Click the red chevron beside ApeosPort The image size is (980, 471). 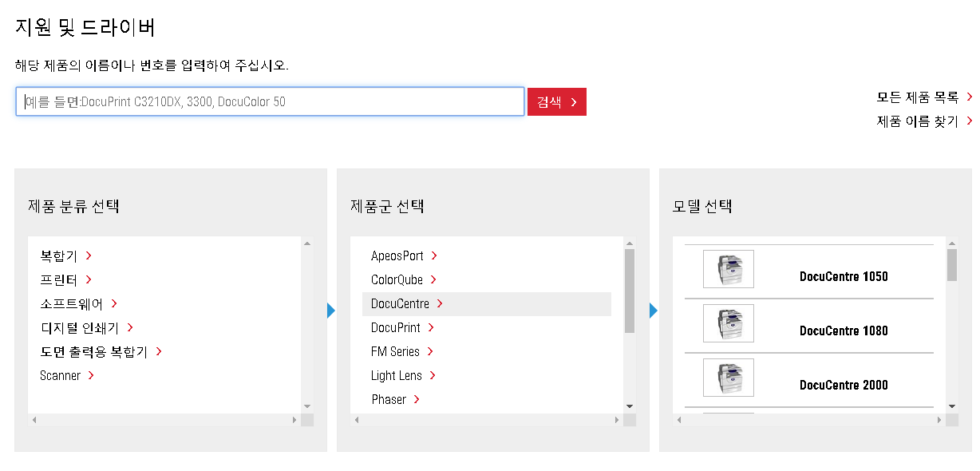(434, 255)
